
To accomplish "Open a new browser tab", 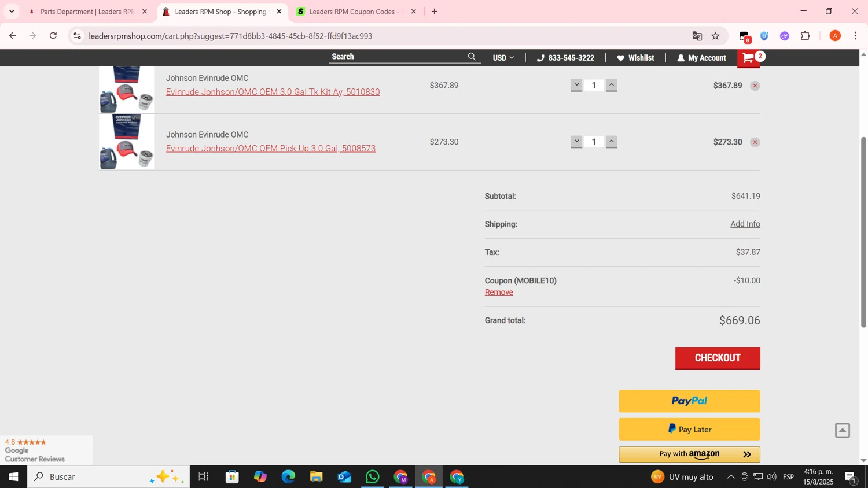I will (435, 12).
